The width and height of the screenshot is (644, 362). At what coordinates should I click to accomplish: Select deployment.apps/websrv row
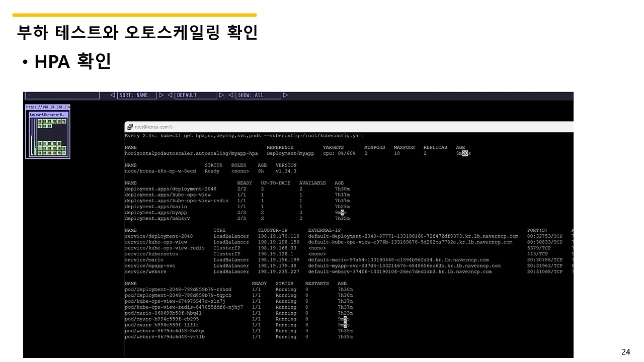237,219
